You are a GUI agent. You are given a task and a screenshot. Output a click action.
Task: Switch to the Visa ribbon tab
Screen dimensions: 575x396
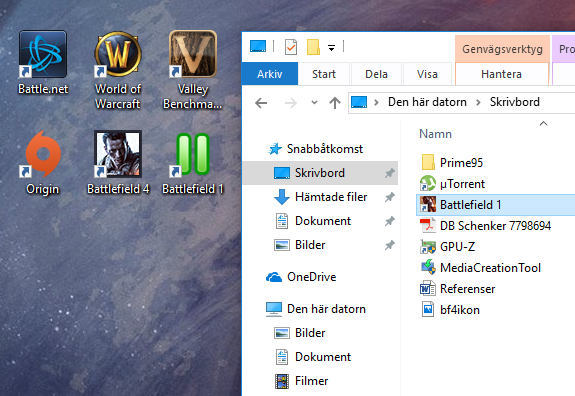427,74
